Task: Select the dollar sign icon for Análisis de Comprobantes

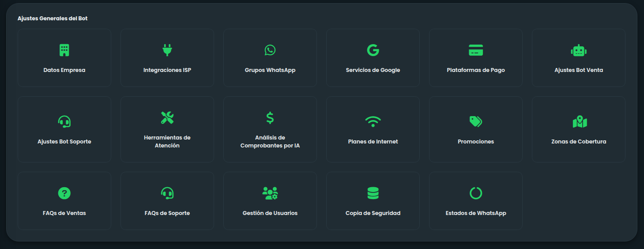Action: [270, 117]
